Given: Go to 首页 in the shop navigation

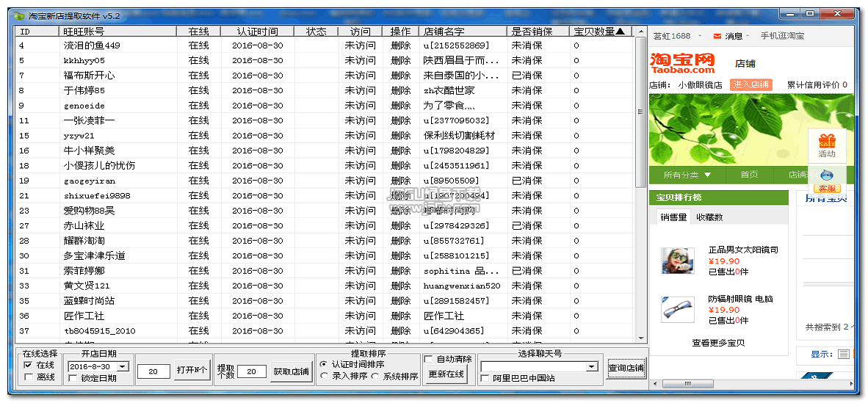Looking at the screenshot, I should click(x=749, y=175).
